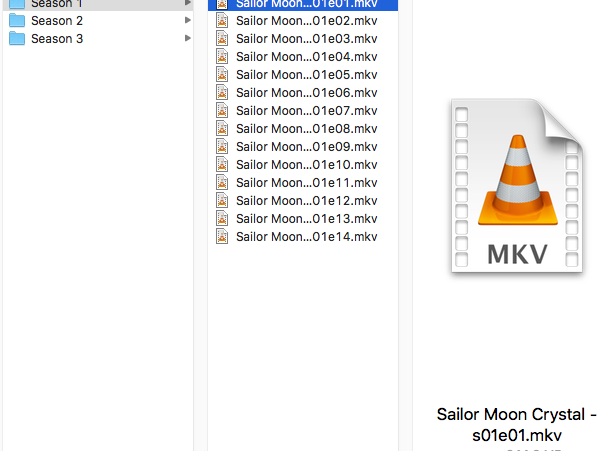Select file name Sailor Moon...01e13.mkv

point(307,218)
